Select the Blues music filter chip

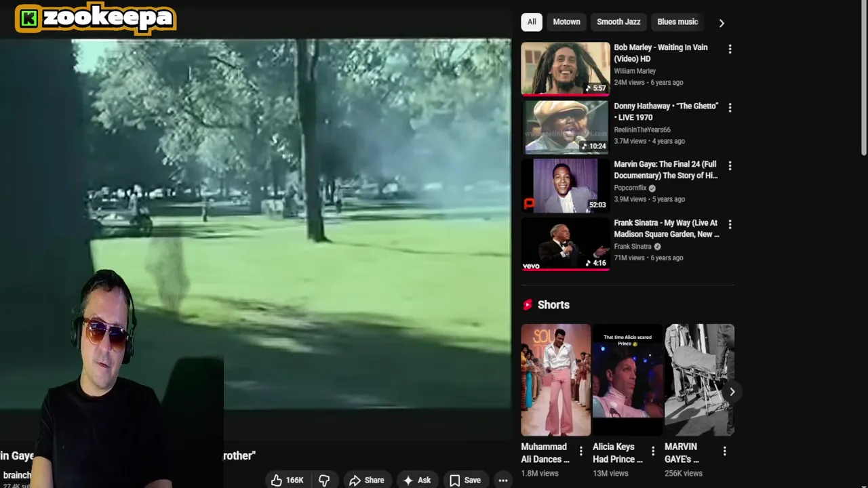coord(677,22)
